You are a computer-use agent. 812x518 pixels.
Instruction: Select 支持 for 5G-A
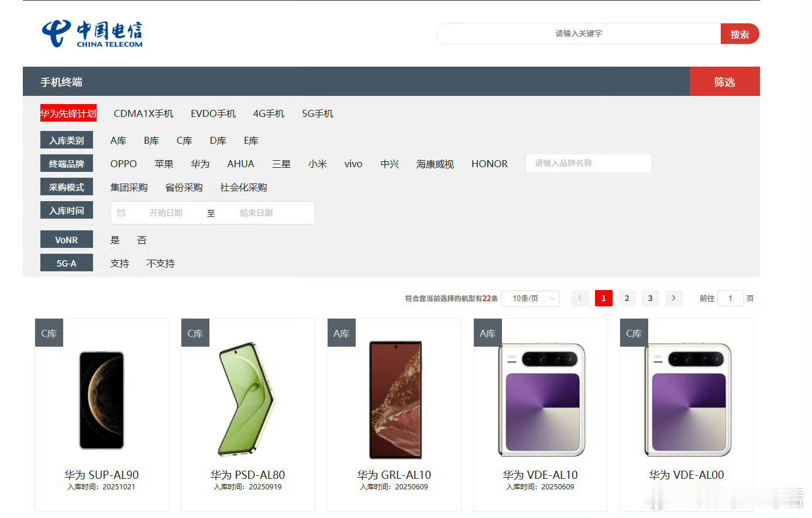coord(119,264)
